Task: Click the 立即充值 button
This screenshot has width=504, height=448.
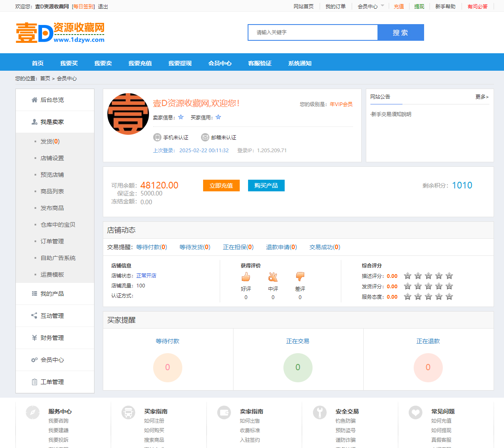Action: click(221, 186)
